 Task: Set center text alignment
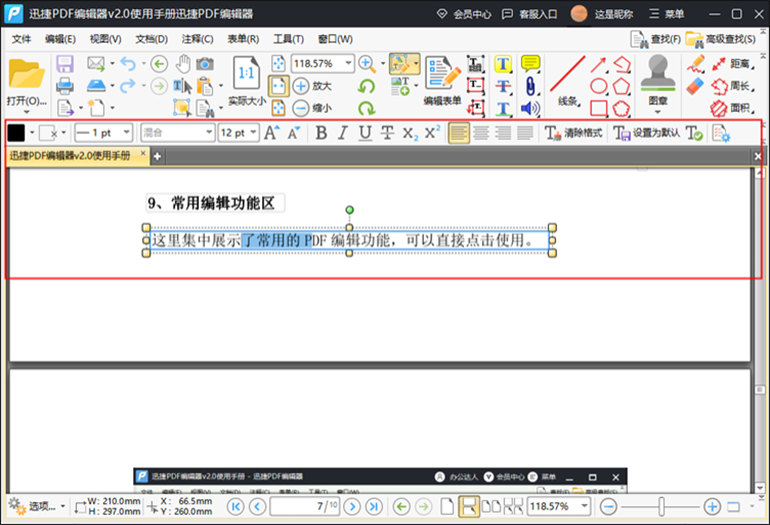pyautogui.click(x=481, y=133)
